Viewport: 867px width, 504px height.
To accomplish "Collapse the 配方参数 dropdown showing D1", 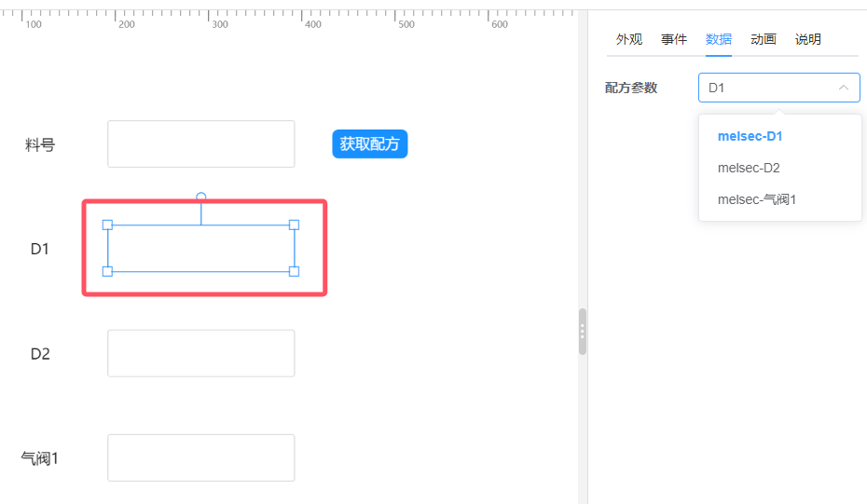I will [779, 88].
